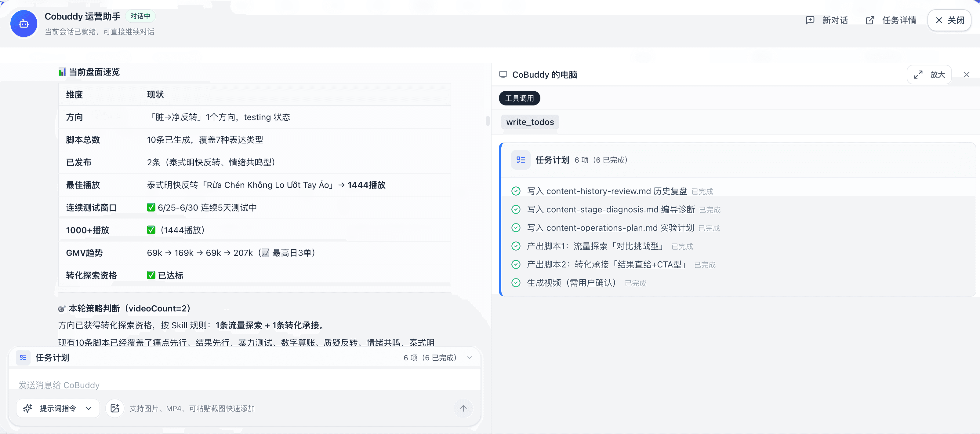Click the 最佳播放 table row label
The height and width of the screenshot is (434, 980).
coord(83,185)
